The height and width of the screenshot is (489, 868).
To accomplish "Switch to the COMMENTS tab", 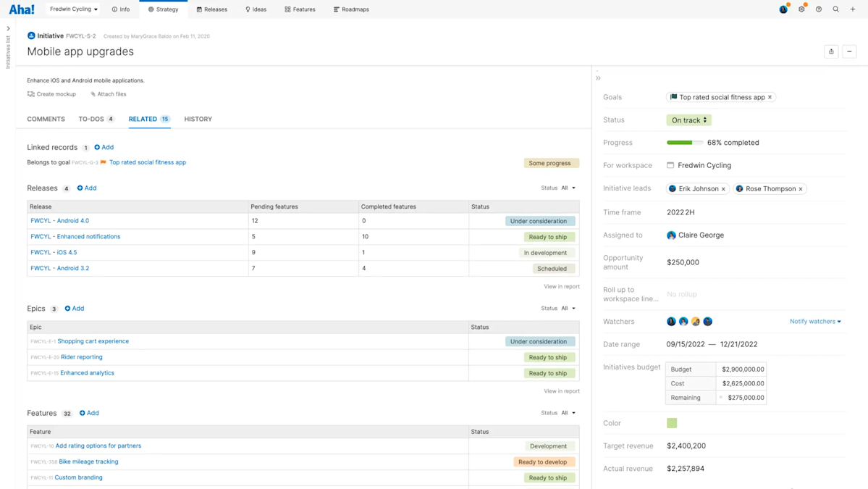I will coord(46,119).
